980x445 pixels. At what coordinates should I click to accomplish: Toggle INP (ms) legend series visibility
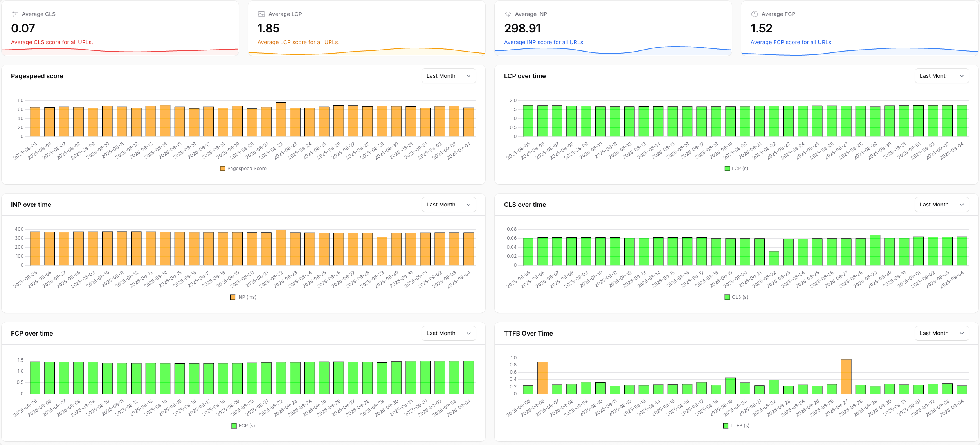[243, 297]
